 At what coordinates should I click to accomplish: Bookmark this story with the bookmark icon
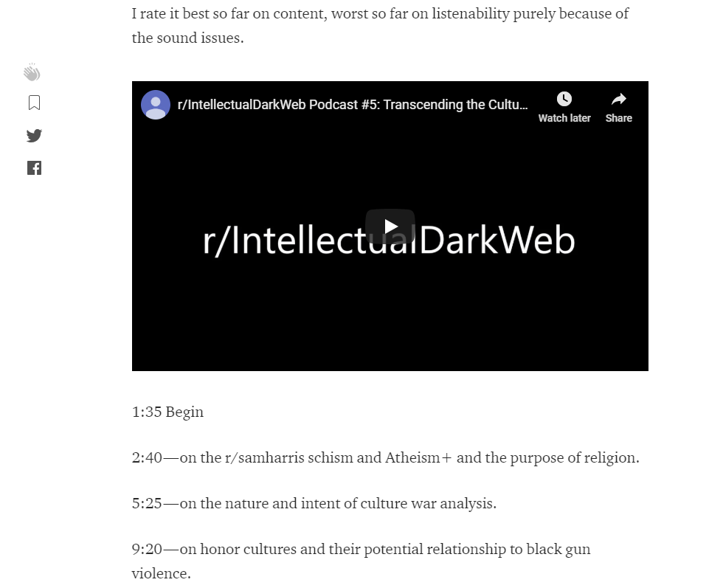tap(34, 103)
